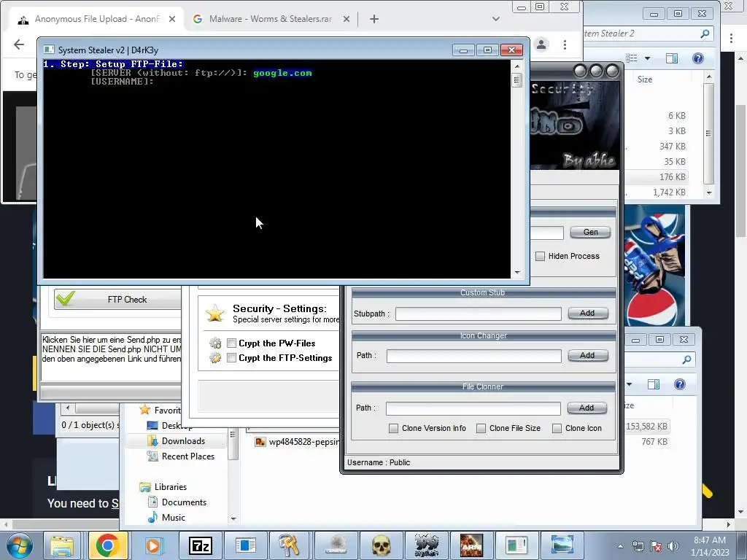
Task: Enable Clone File Size checkbox
Action: [481, 428]
